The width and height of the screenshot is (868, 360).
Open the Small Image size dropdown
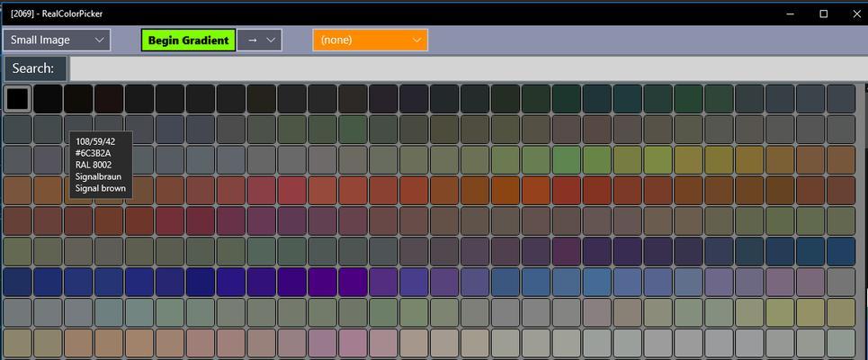[57, 40]
